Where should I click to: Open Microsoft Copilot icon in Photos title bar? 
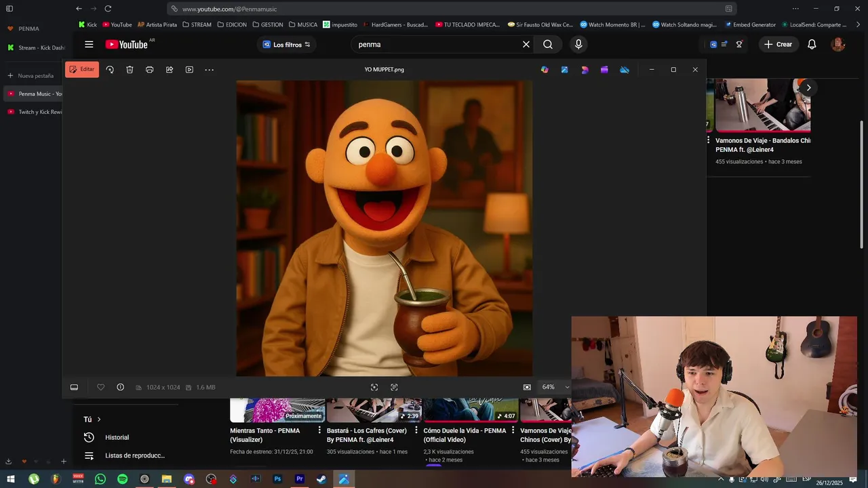(545, 70)
